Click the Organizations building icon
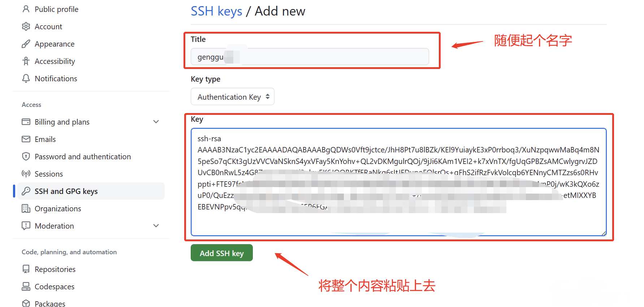 coord(26,208)
